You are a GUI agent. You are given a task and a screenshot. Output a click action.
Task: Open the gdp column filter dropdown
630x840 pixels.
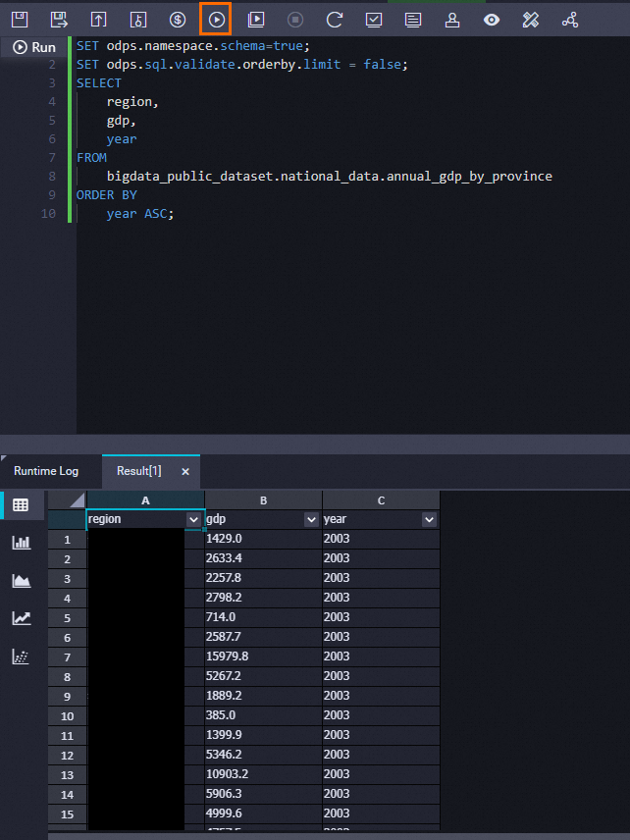point(311,520)
